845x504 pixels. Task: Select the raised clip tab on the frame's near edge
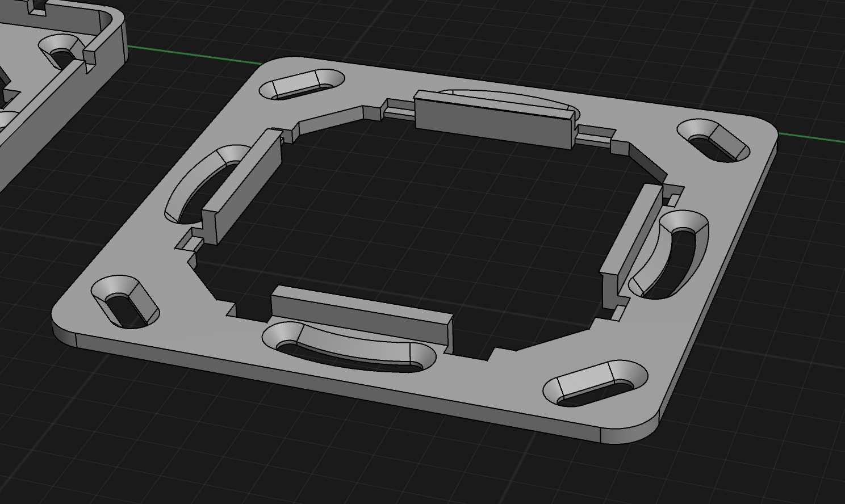[x=362, y=315]
